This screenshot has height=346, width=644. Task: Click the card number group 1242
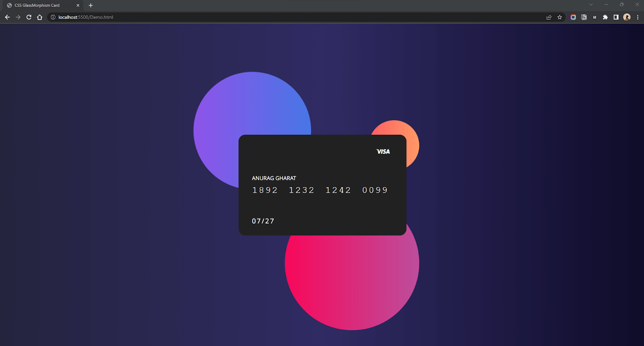[338, 190]
